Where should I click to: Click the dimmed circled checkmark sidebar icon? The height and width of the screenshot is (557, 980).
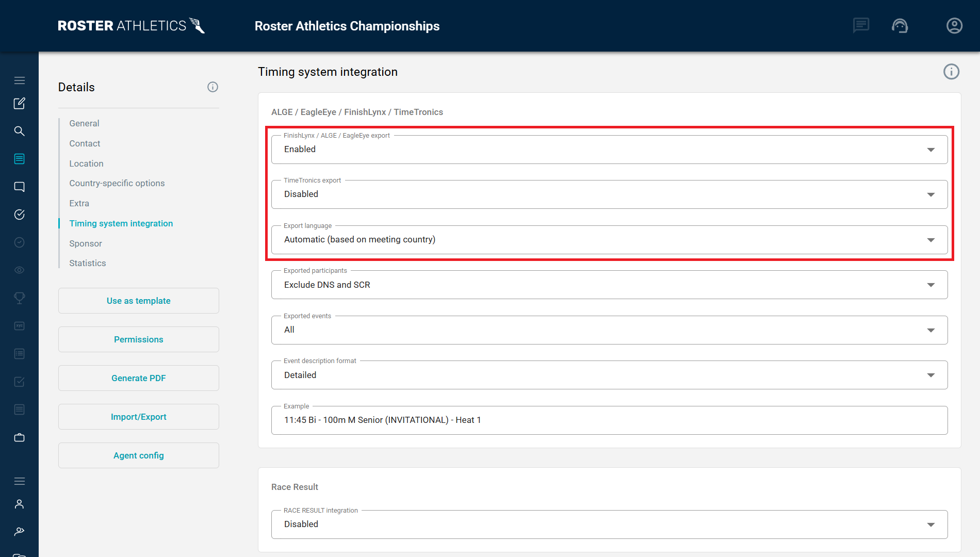[19, 242]
